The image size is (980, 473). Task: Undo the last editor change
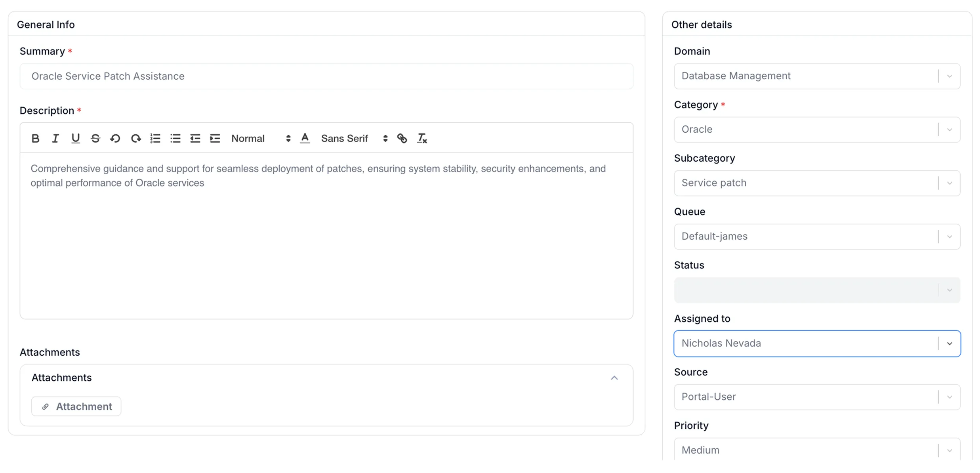coord(115,138)
